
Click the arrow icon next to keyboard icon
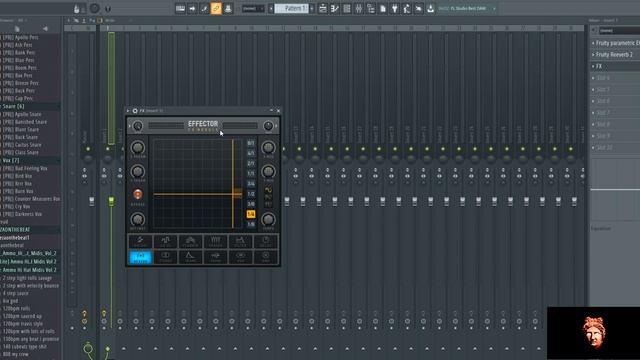(x=192, y=8)
